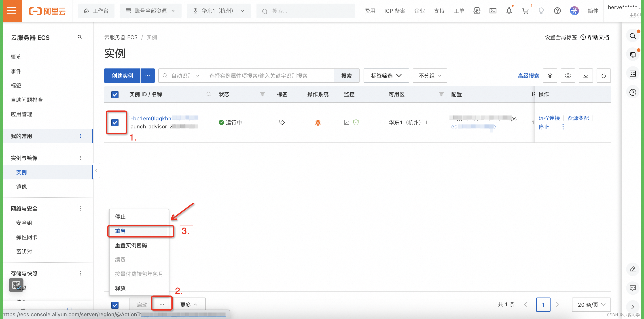Click the Aliyun logo

click(x=47, y=11)
